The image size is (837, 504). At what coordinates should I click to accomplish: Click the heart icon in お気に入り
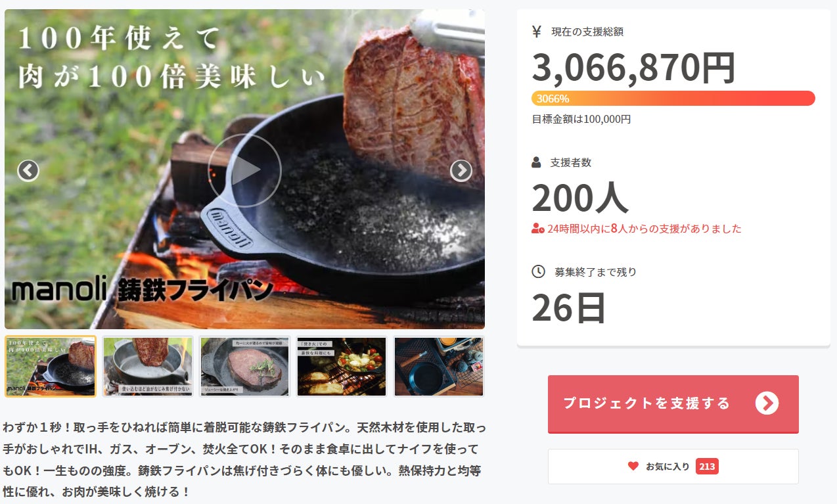click(x=633, y=466)
